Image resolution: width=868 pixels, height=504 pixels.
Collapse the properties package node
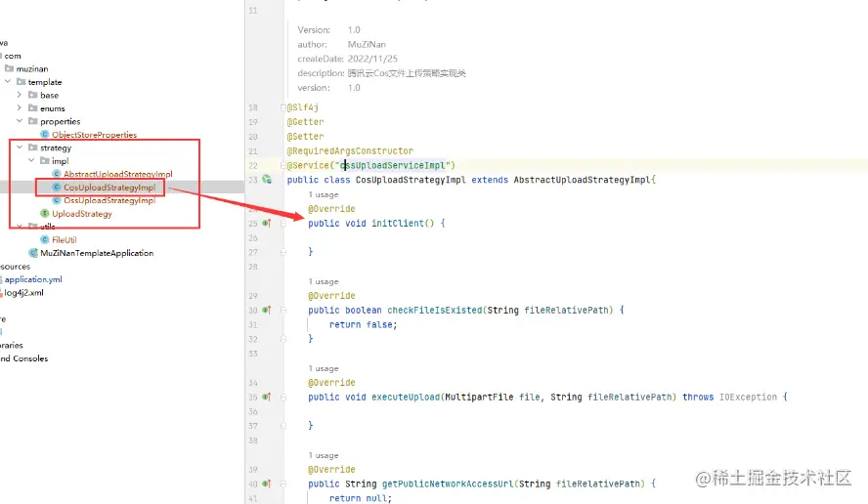(x=20, y=120)
